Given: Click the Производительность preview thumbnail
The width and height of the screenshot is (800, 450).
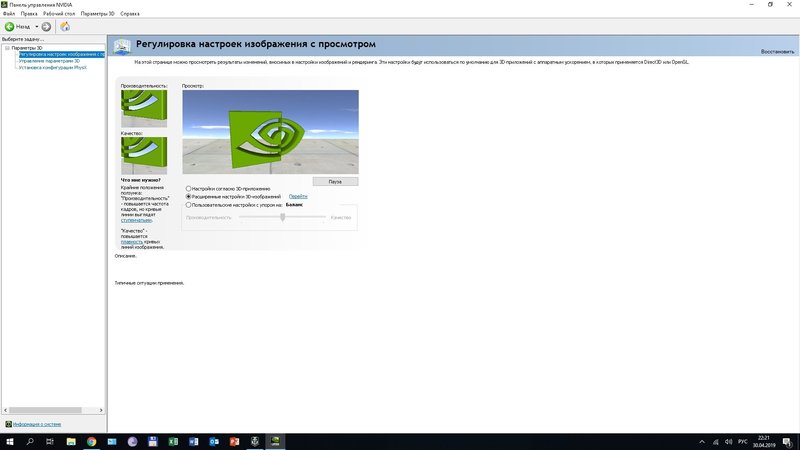Looking at the screenshot, I should pos(144,109).
